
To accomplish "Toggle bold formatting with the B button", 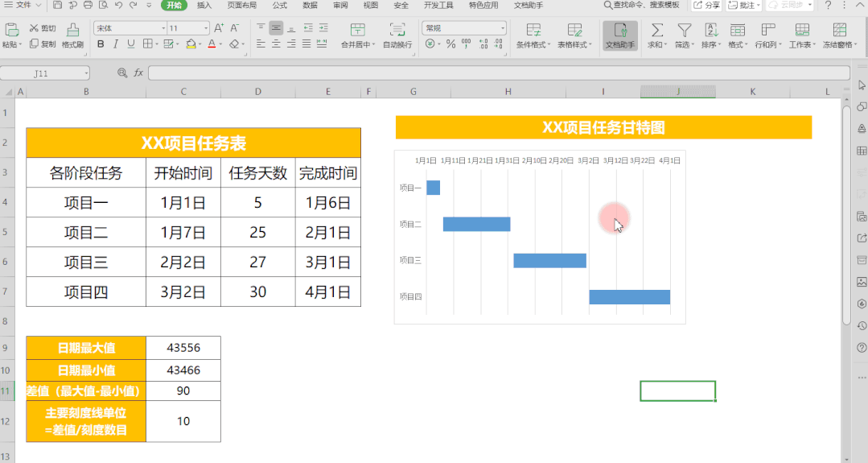I will click(101, 44).
